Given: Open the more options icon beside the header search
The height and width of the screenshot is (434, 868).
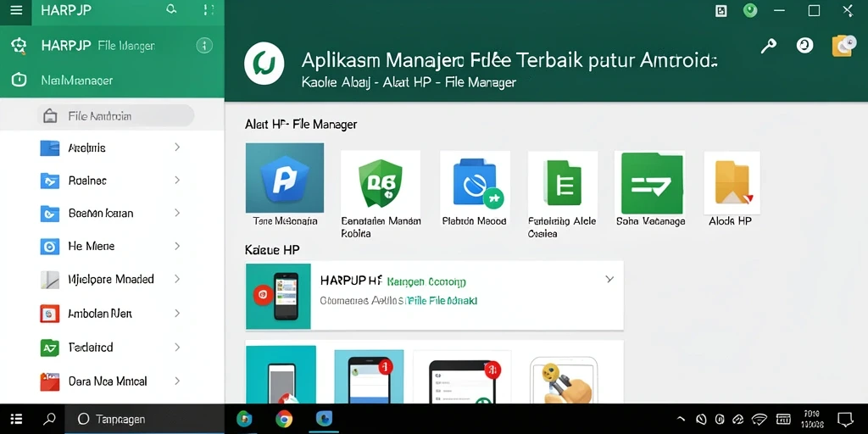Looking at the screenshot, I should 209,10.
